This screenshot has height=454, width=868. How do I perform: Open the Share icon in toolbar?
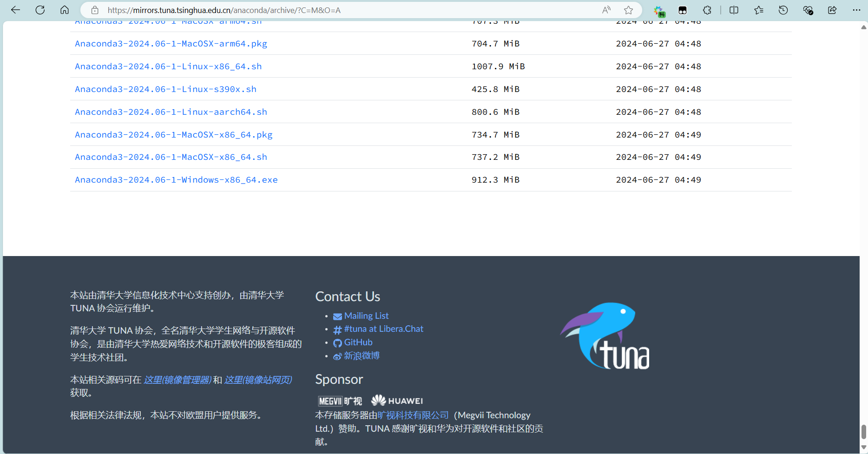pyautogui.click(x=832, y=10)
